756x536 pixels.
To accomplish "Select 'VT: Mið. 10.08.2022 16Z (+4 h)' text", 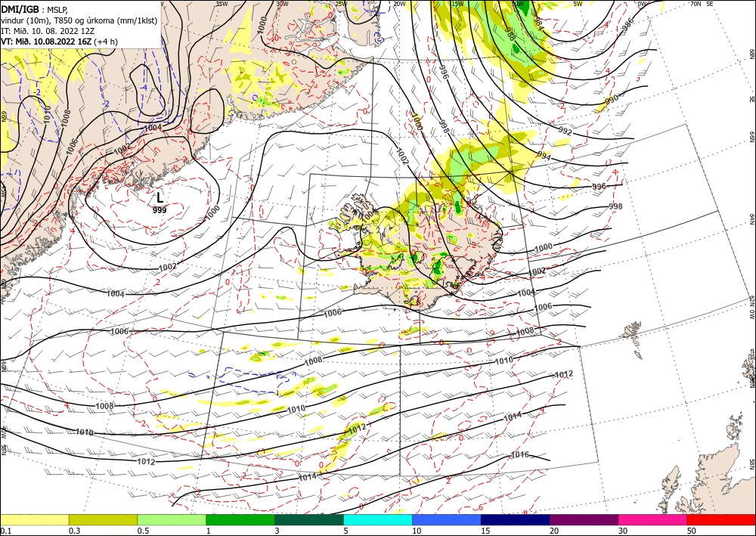I will click(x=59, y=42).
